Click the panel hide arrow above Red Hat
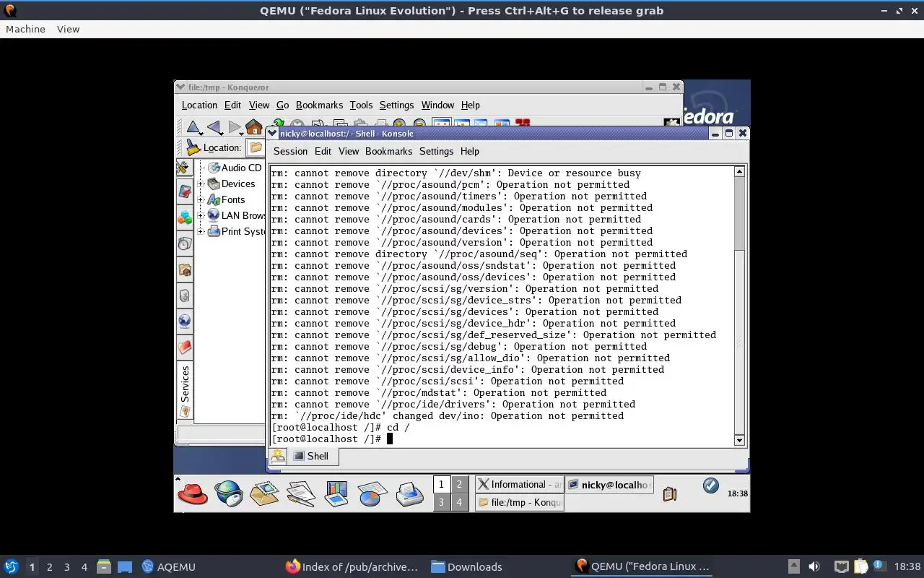Image resolution: width=924 pixels, height=578 pixels. click(x=178, y=478)
